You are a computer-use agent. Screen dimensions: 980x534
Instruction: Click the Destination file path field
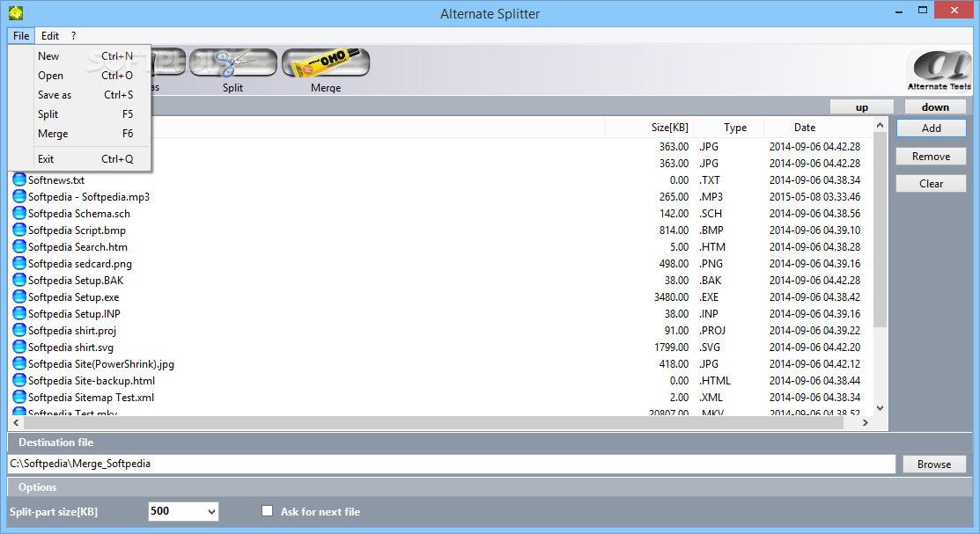point(451,464)
